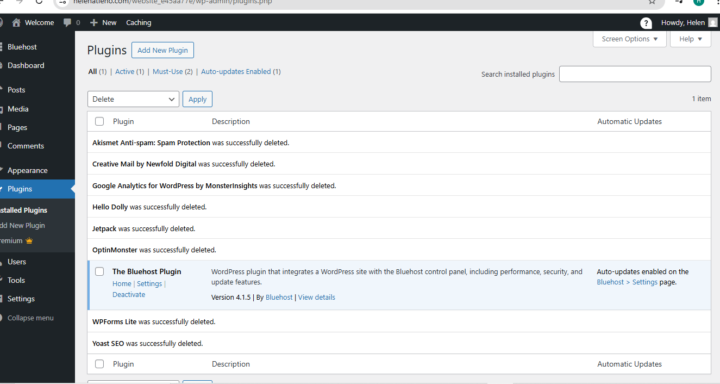720x384 pixels.
Task: Click the Apply bulk action button
Action: pyautogui.click(x=197, y=99)
